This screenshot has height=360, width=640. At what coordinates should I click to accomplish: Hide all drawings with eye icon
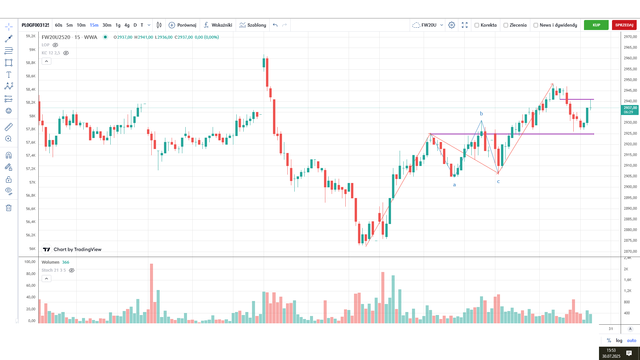click(x=9, y=191)
